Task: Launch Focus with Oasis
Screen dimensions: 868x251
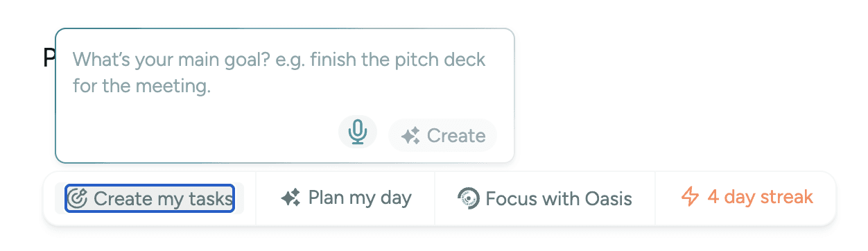Action: (545, 199)
